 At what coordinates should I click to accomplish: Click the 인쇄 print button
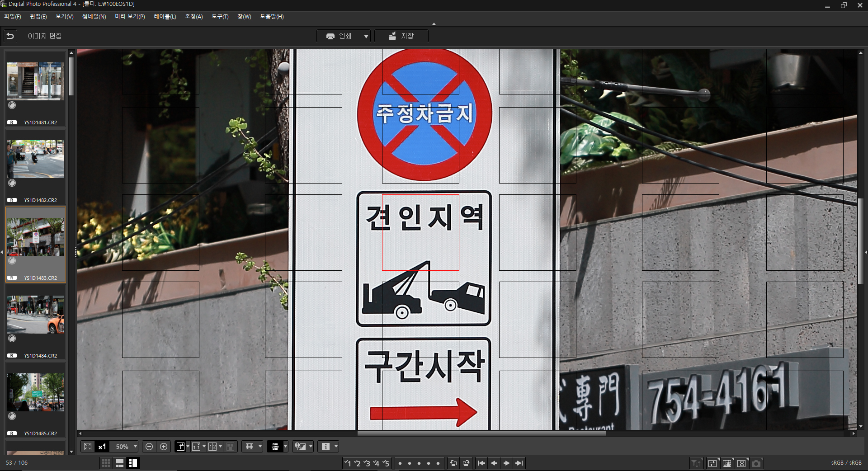coord(339,36)
